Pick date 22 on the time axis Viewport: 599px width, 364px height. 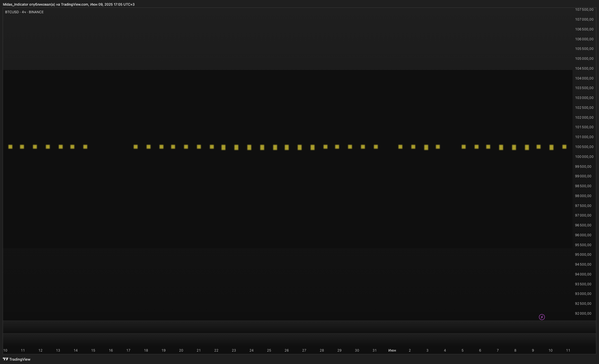(216, 351)
